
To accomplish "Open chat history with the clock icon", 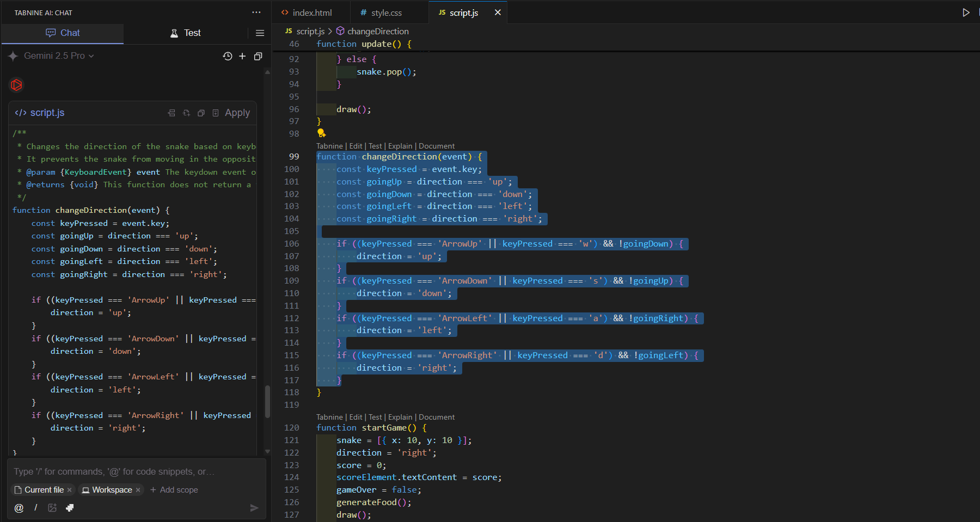I will 228,56.
